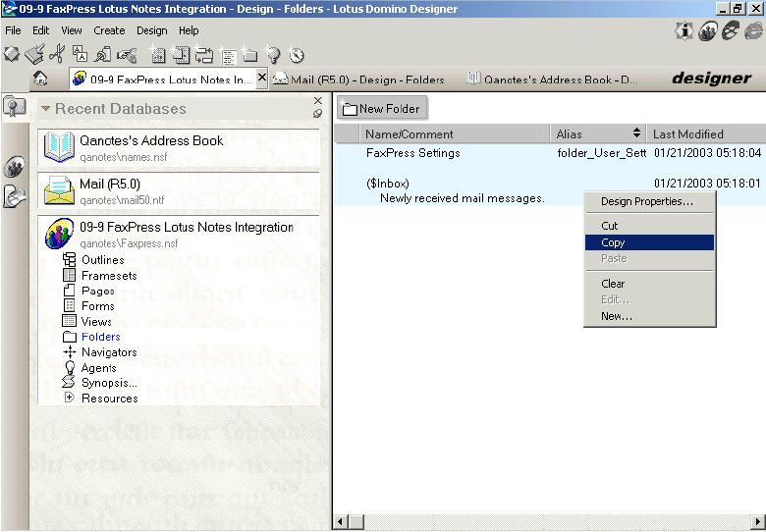Click the scissors Cut toolbar icon
The image size is (766, 532).
tap(57, 55)
